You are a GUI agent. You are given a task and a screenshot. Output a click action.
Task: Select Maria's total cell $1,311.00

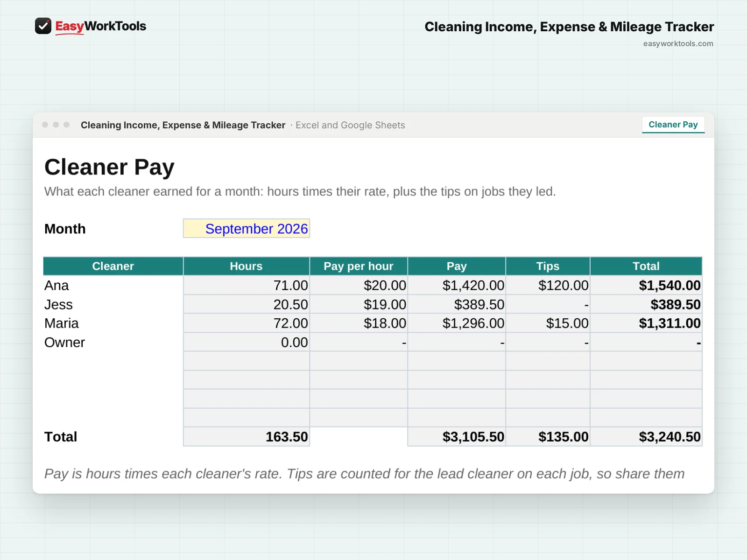(646, 323)
